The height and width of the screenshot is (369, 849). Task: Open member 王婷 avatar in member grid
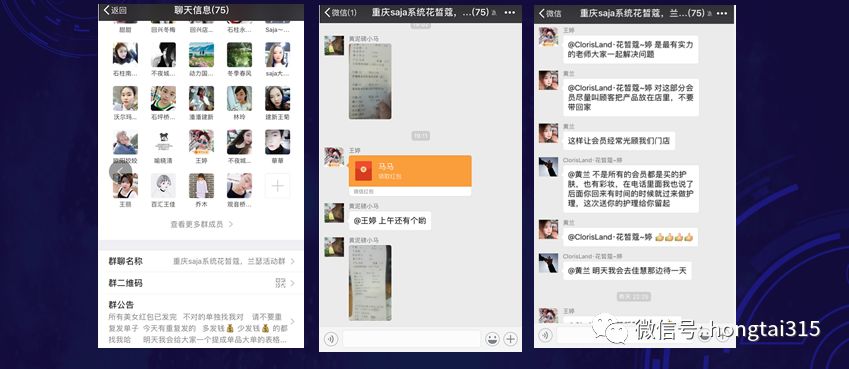(201, 142)
